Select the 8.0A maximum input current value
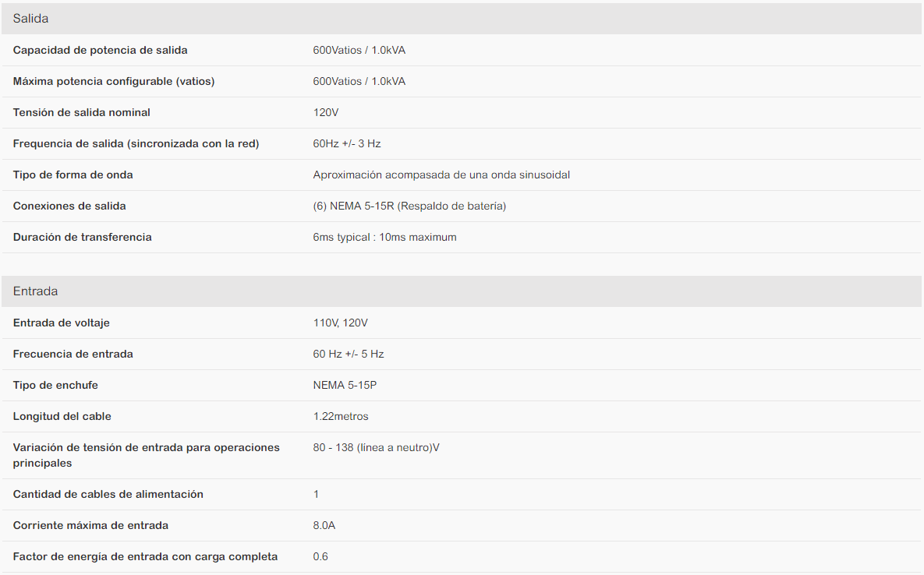Screen dimensions: 924x575 324,526
